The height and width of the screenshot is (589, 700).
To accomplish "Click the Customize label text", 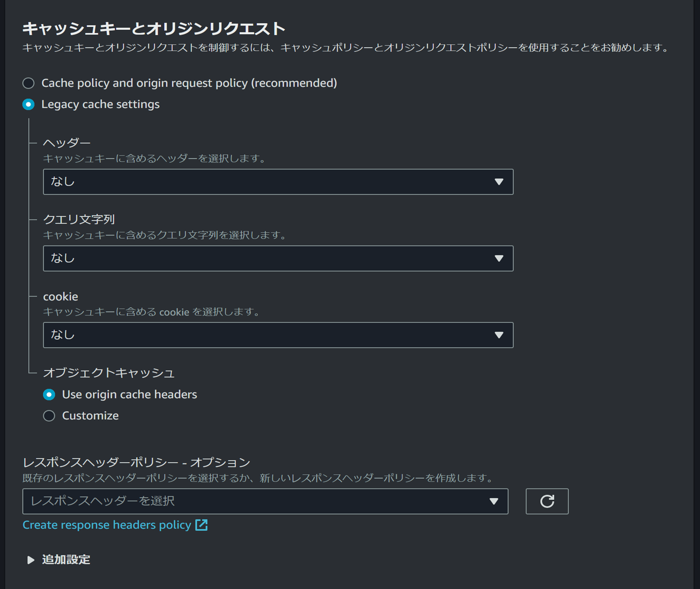I will tap(90, 416).
